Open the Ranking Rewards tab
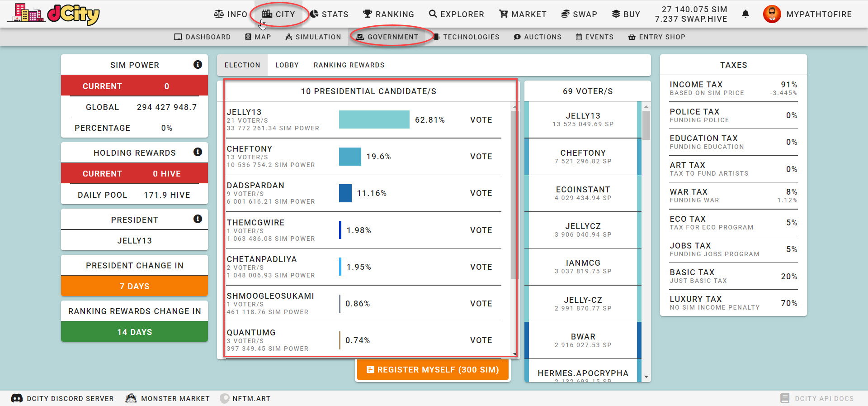The width and height of the screenshot is (868, 406). tap(349, 65)
